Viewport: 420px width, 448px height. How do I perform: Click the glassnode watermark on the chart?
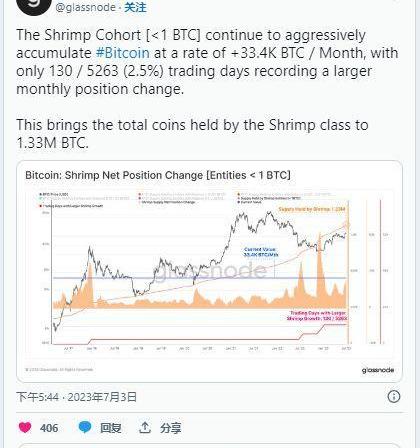(211, 271)
